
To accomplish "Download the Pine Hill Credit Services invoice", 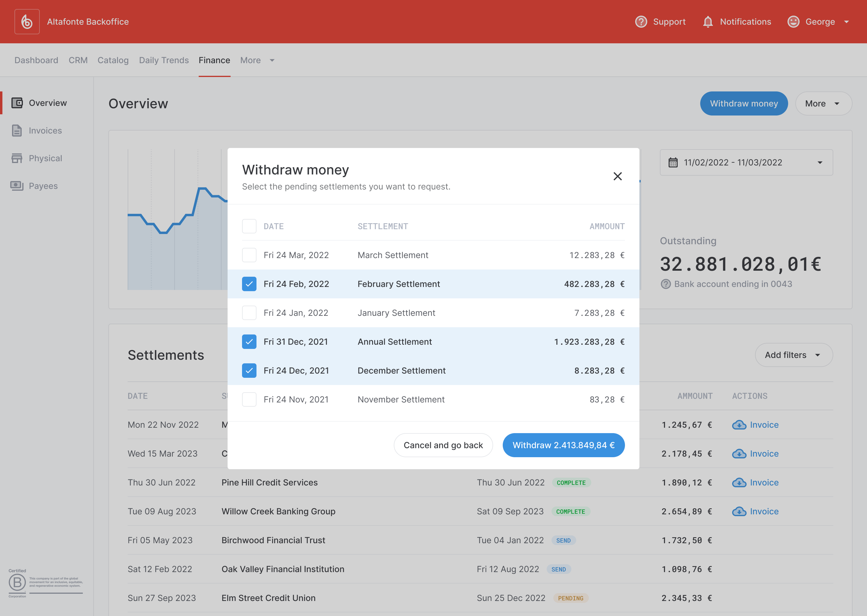I will click(755, 482).
